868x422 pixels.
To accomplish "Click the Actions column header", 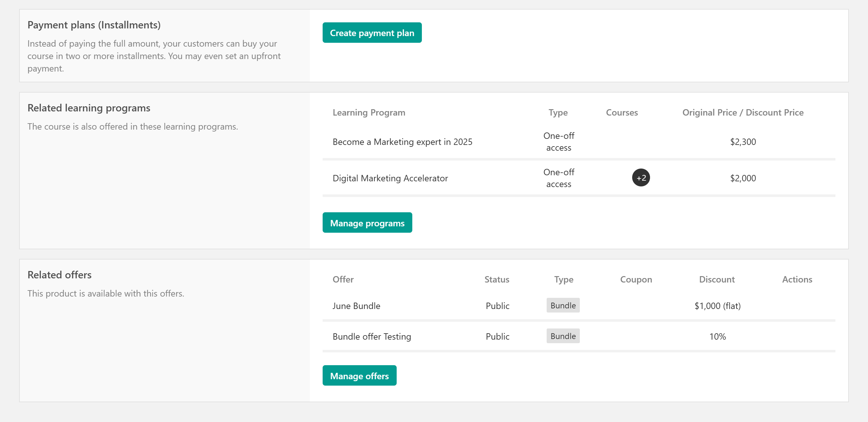I will coord(797,279).
